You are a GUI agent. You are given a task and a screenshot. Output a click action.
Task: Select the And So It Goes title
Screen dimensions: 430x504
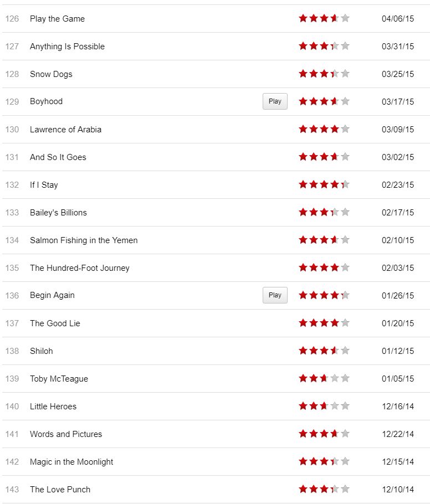58,157
